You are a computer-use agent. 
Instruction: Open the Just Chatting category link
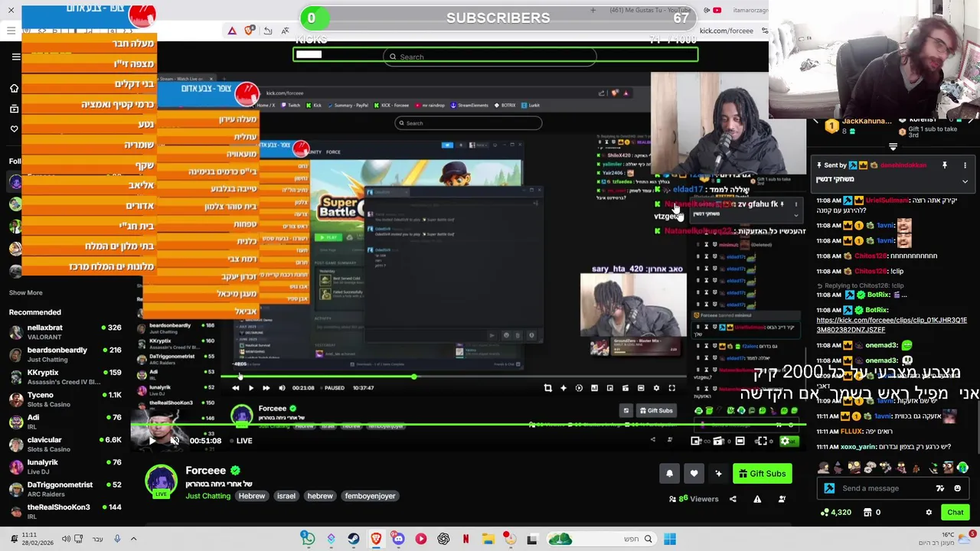point(207,496)
